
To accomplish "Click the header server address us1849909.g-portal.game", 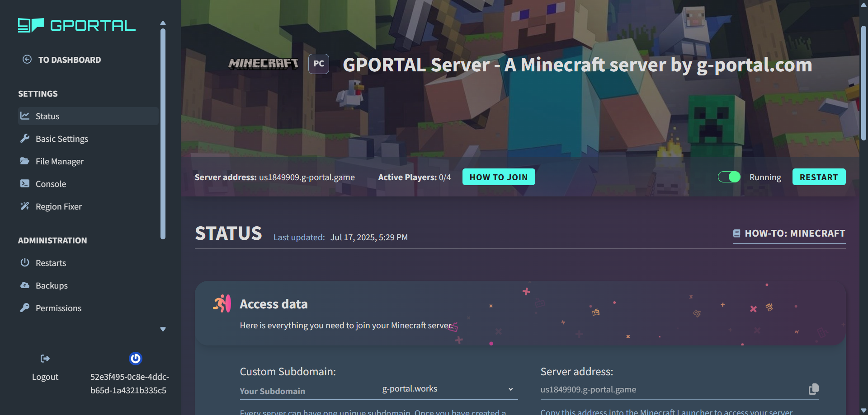I will (307, 177).
